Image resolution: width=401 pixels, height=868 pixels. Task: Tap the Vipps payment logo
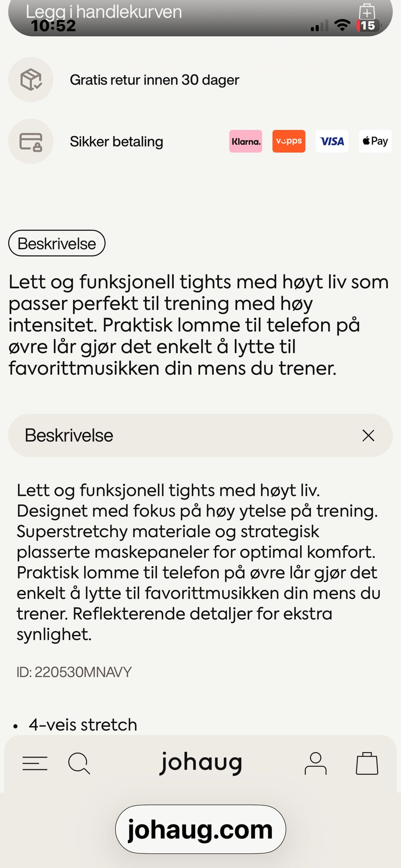(x=289, y=141)
